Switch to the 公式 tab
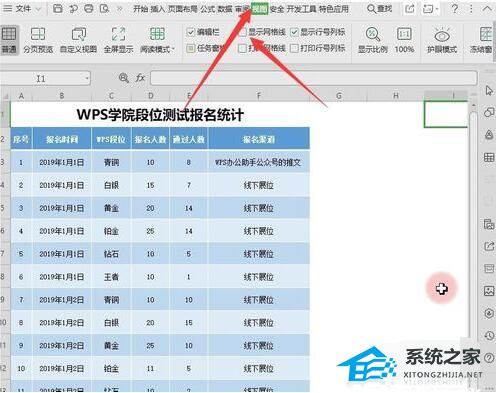This screenshot has height=393, width=498. pyautogui.click(x=208, y=9)
